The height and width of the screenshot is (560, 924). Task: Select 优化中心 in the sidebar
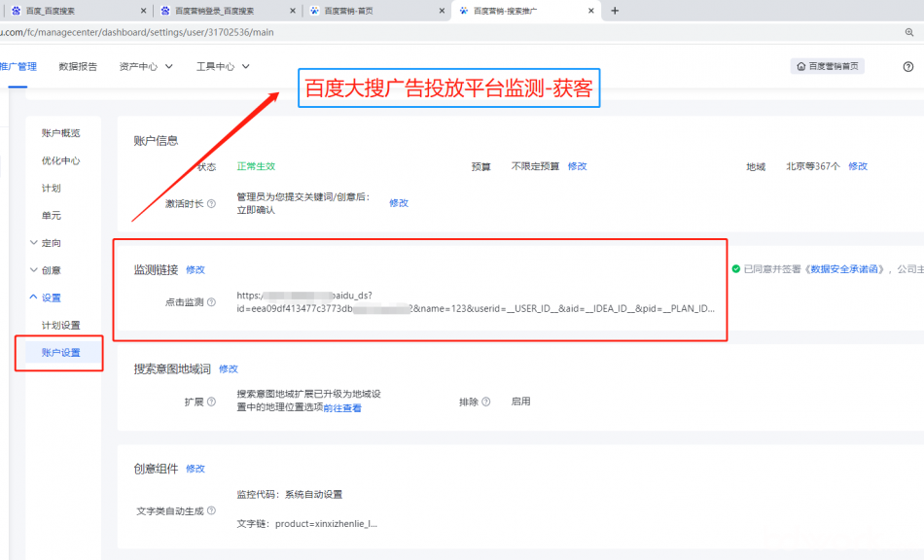pyautogui.click(x=60, y=160)
